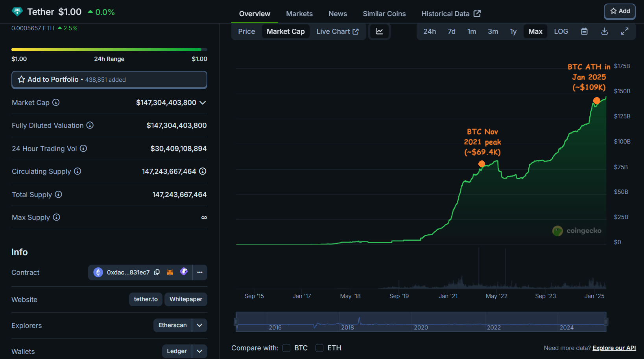Toggle LOG scale on chart
Screen dimensions: 644x359
tap(561, 31)
